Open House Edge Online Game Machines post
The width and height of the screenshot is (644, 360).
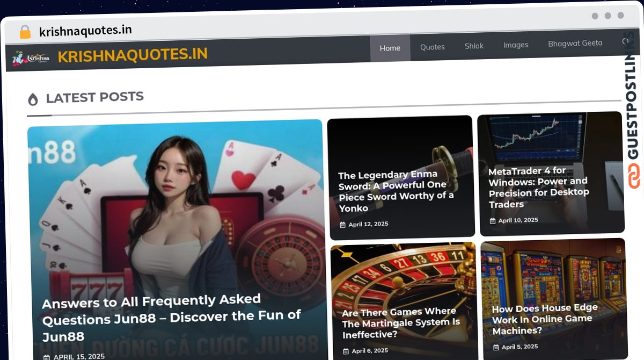point(545,319)
